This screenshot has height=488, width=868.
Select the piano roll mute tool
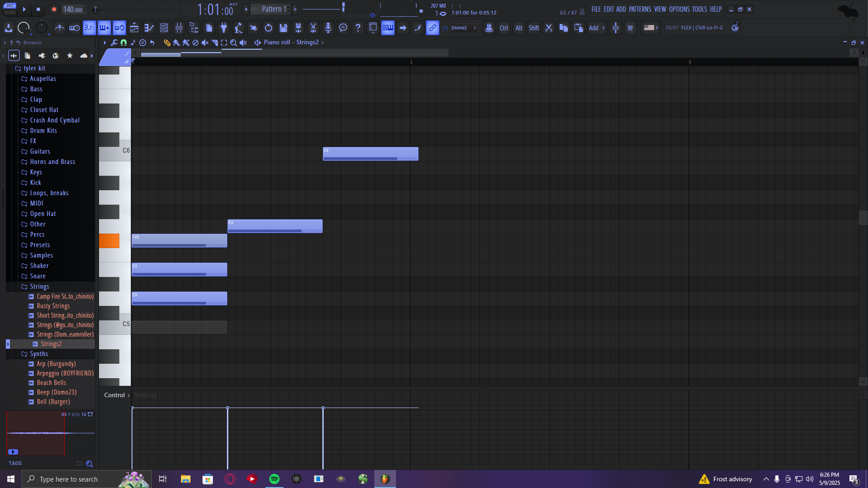205,42
